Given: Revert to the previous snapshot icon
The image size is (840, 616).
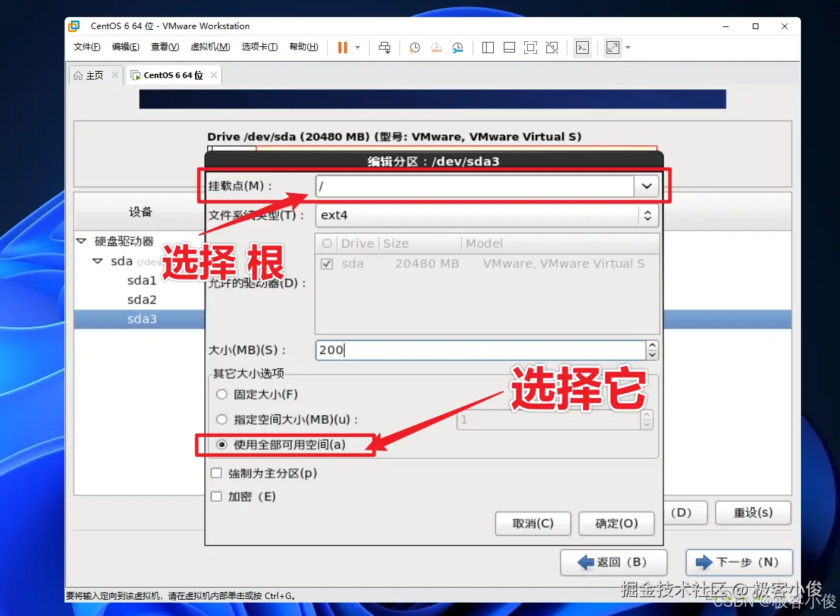Looking at the screenshot, I should click(x=436, y=48).
